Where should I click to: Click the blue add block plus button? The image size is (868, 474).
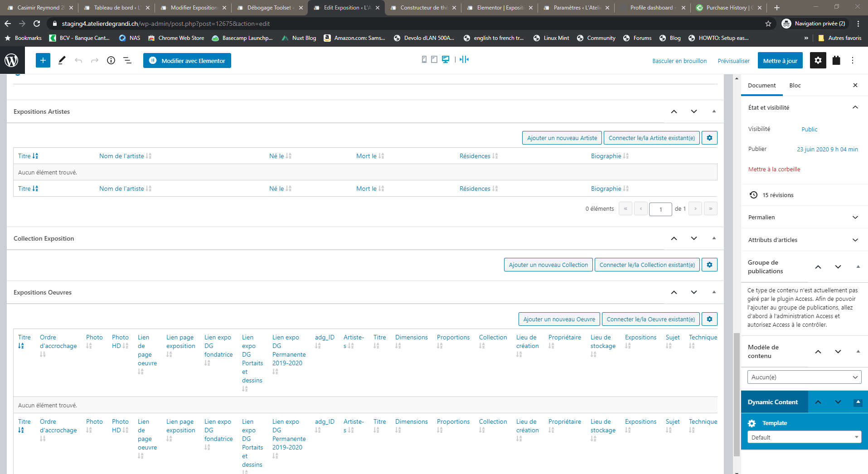point(43,60)
